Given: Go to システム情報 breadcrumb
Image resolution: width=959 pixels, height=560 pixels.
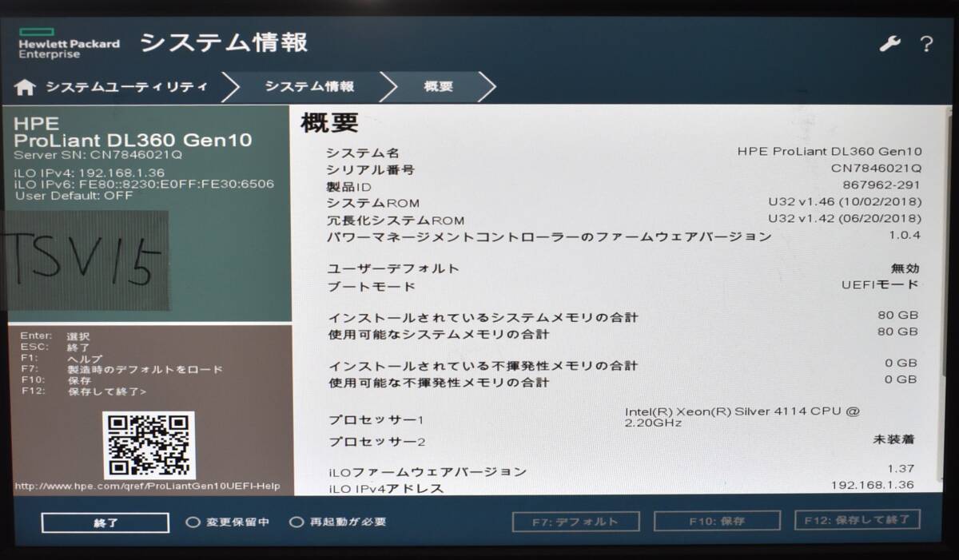Looking at the screenshot, I should point(309,86).
